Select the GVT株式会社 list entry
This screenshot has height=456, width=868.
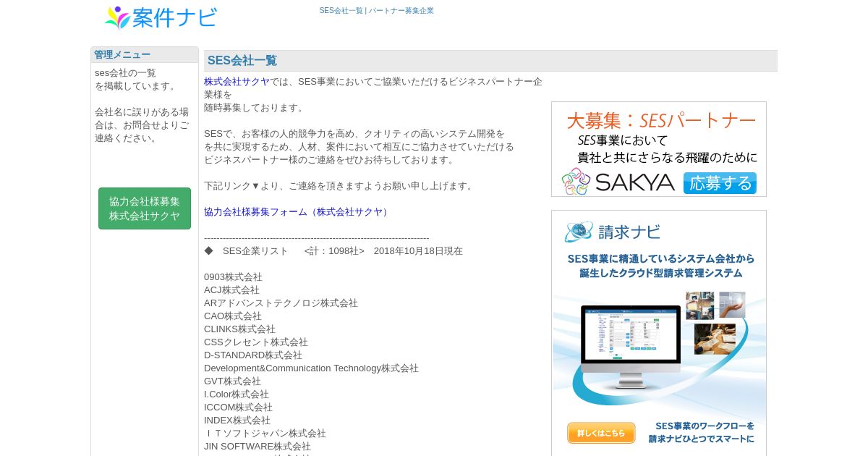[x=232, y=381]
